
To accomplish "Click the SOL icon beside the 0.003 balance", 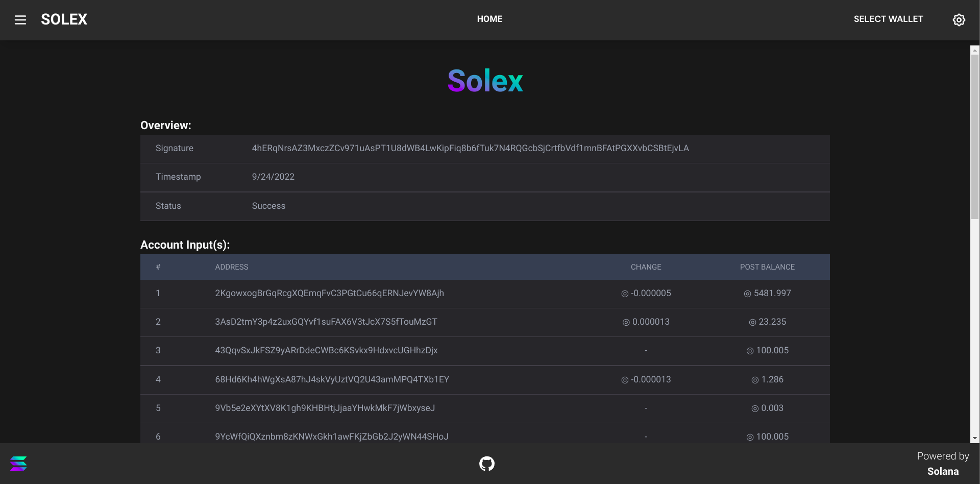I will pos(754,408).
